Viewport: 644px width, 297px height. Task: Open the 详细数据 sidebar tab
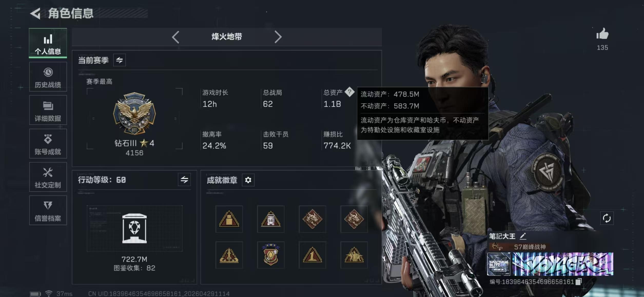pyautogui.click(x=48, y=110)
